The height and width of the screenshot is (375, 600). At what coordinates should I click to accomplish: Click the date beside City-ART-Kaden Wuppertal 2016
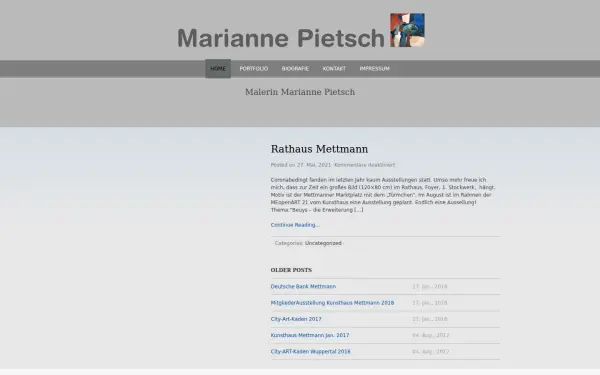pyautogui.click(x=430, y=352)
